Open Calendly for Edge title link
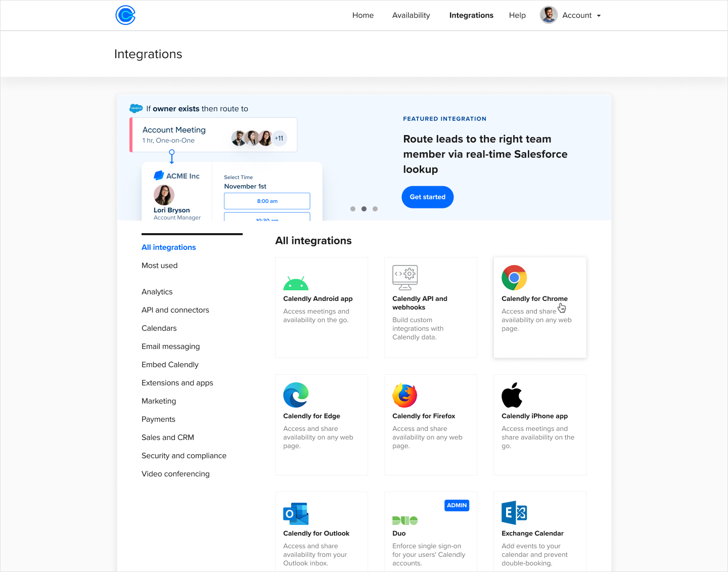The image size is (728, 572). pos(311,416)
